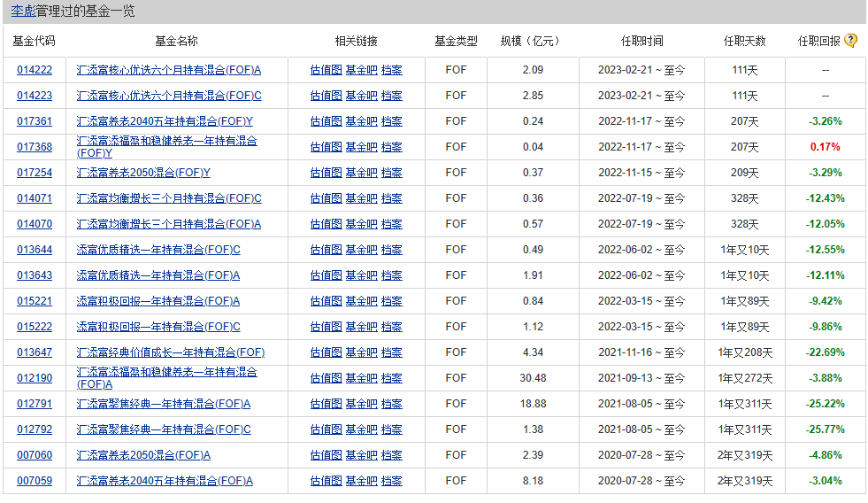Open 添富积极回报一年持有混合(FOF)A fund page
The image size is (868, 503).
[x=158, y=301]
